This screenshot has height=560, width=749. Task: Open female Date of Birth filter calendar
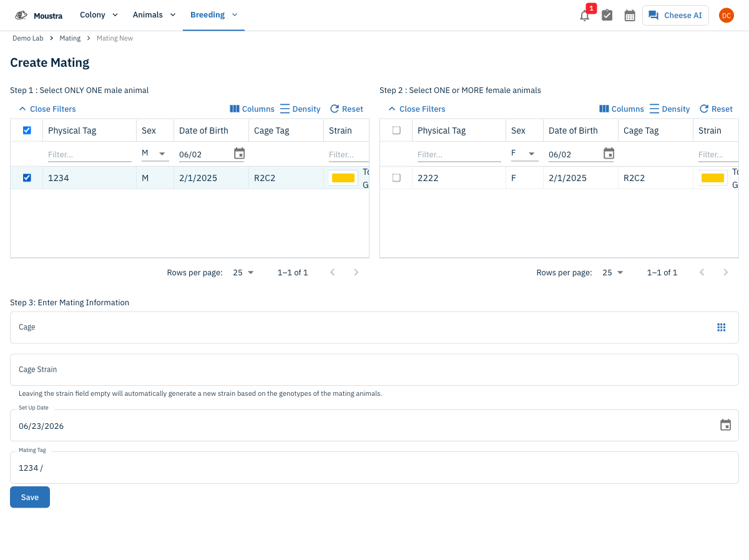609,154
